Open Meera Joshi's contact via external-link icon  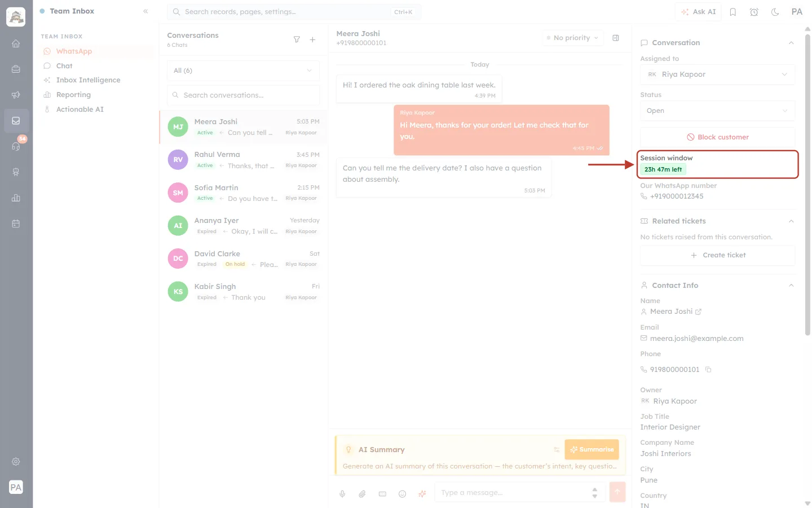pos(699,312)
